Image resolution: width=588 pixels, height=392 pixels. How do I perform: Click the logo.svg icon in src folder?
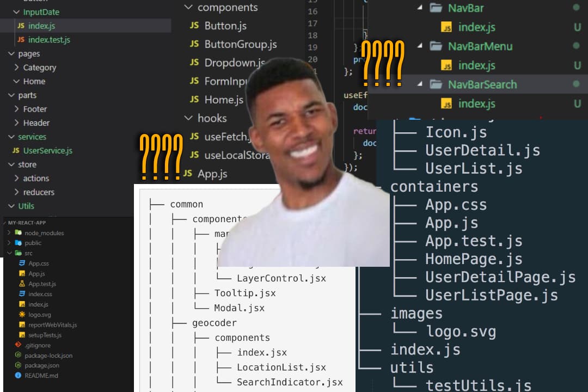pos(22,315)
